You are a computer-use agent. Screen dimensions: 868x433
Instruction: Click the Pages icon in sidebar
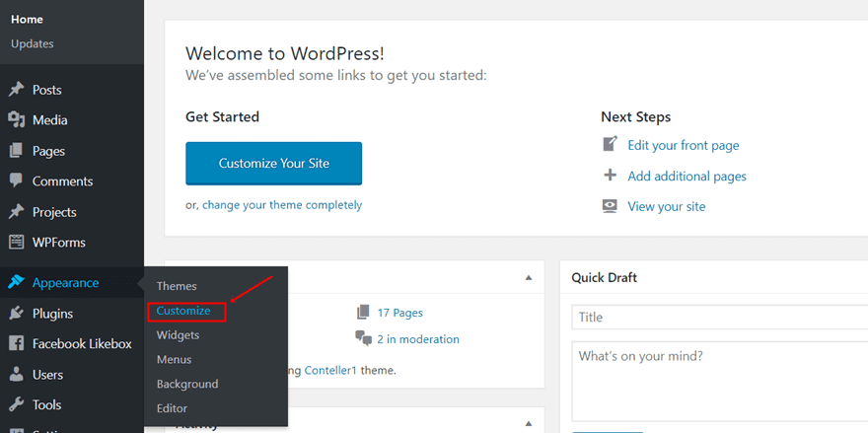tap(17, 151)
